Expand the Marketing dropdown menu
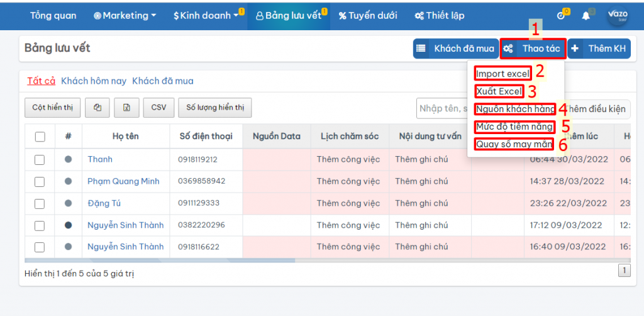This screenshot has height=316, width=644. click(125, 16)
